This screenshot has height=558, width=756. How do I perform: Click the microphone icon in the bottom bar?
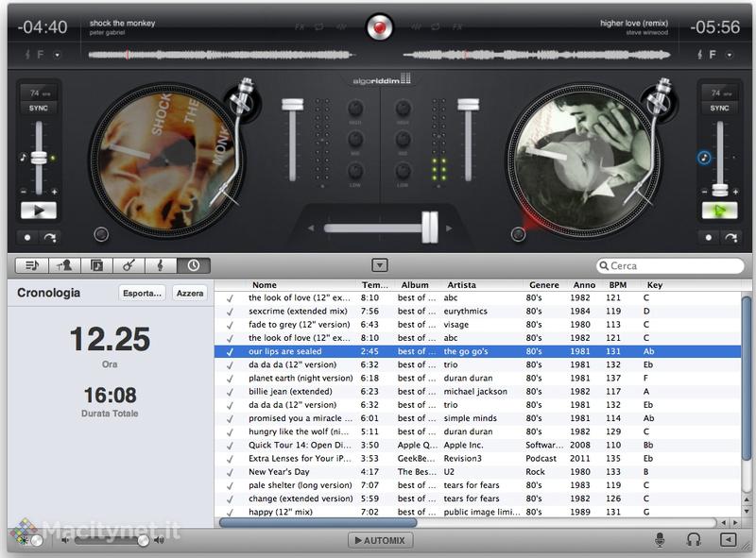point(661,540)
